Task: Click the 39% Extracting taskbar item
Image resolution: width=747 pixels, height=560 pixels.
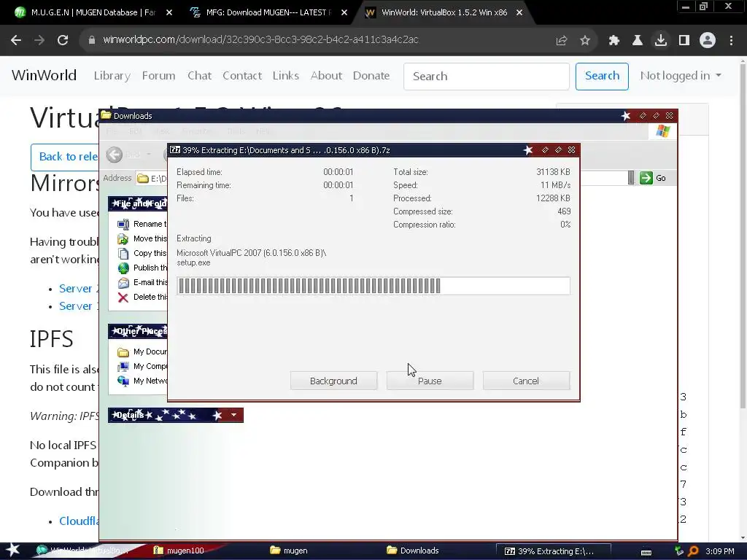Action: point(554,551)
